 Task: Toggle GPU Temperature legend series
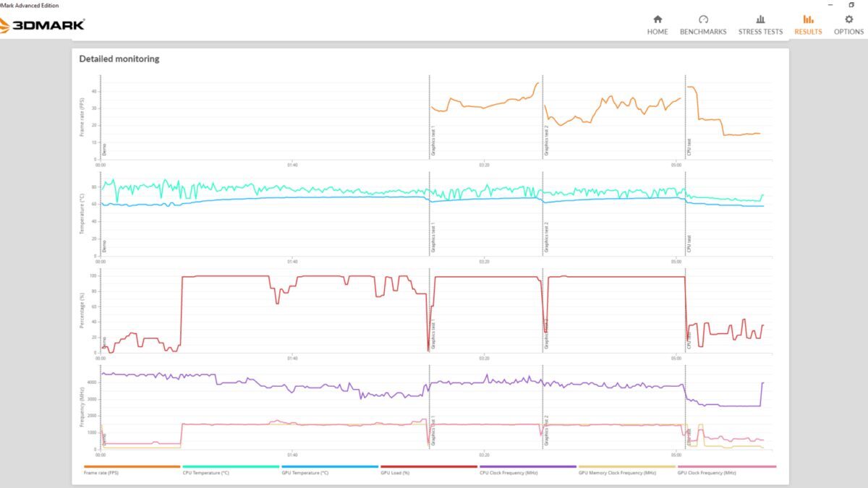pos(305,472)
